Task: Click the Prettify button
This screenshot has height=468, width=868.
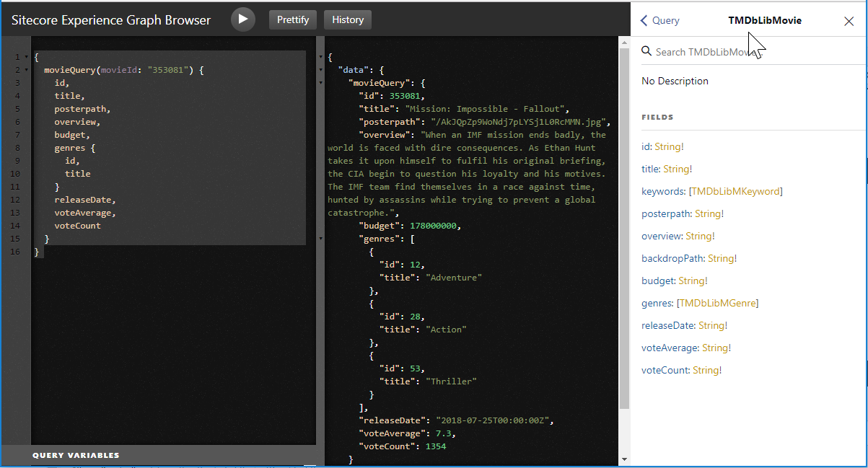Action: [x=293, y=19]
